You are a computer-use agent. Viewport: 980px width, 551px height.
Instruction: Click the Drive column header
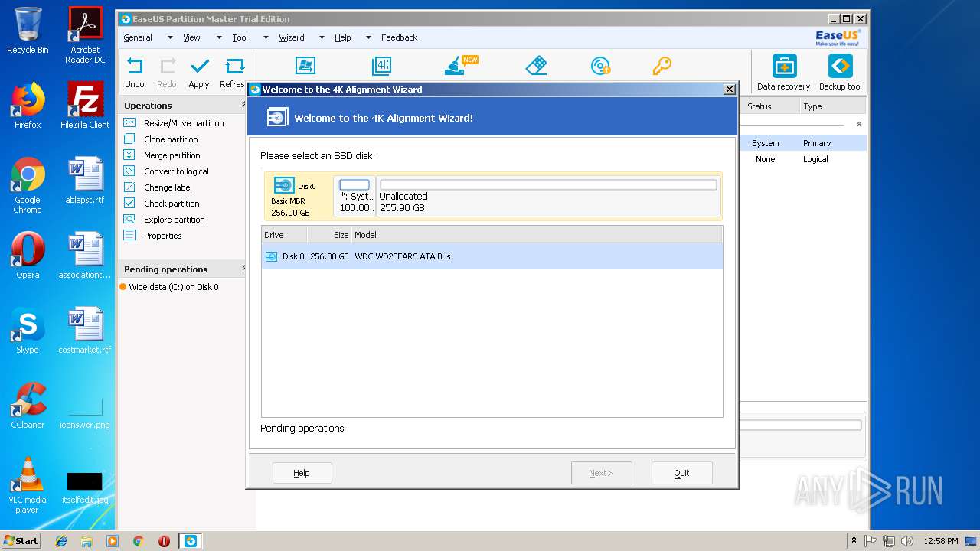click(284, 235)
